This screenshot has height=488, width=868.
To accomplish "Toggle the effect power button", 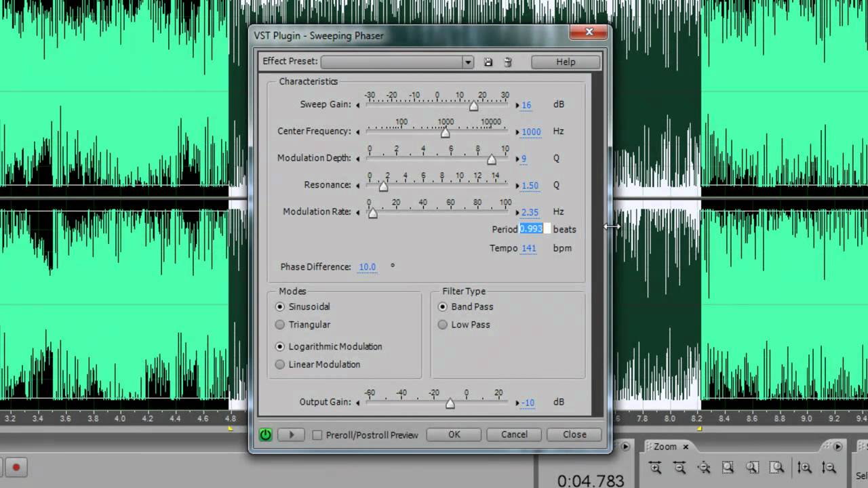I will coord(265,434).
